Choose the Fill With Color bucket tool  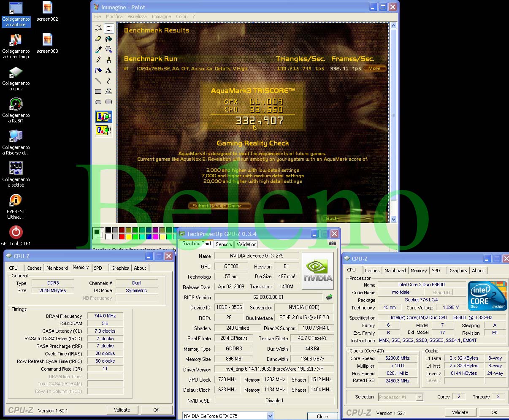pos(109,39)
